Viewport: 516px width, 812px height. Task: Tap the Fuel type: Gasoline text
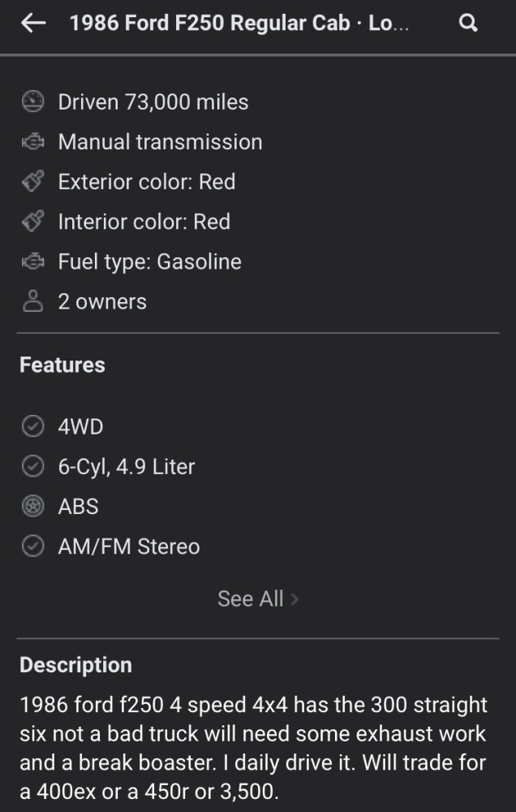click(149, 261)
